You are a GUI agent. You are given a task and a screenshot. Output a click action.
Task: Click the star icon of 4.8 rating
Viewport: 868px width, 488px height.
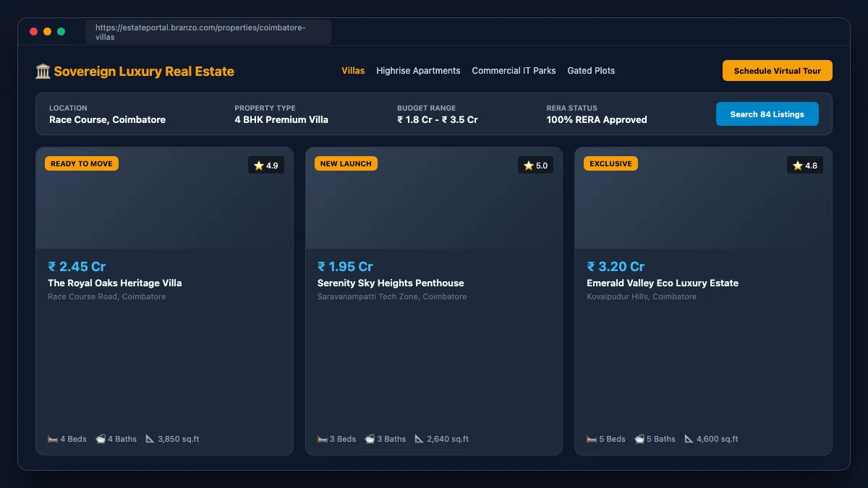(798, 166)
